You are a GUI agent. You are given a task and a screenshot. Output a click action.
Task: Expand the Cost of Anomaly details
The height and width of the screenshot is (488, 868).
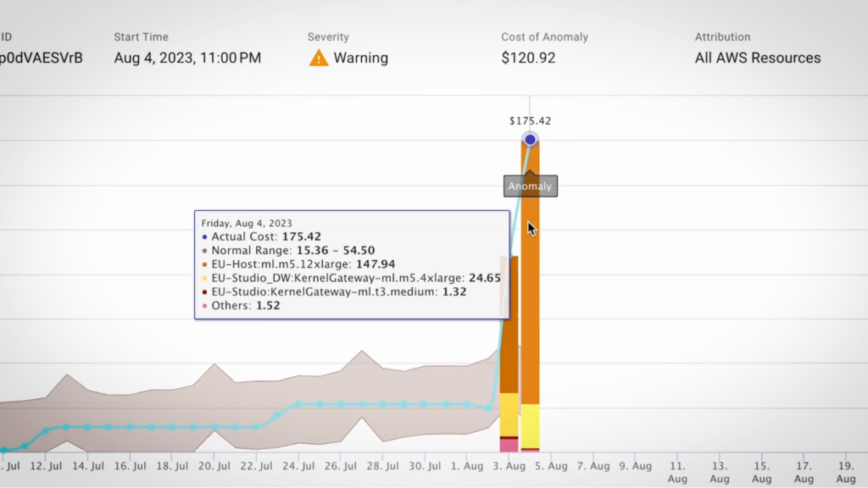[528, 58]
